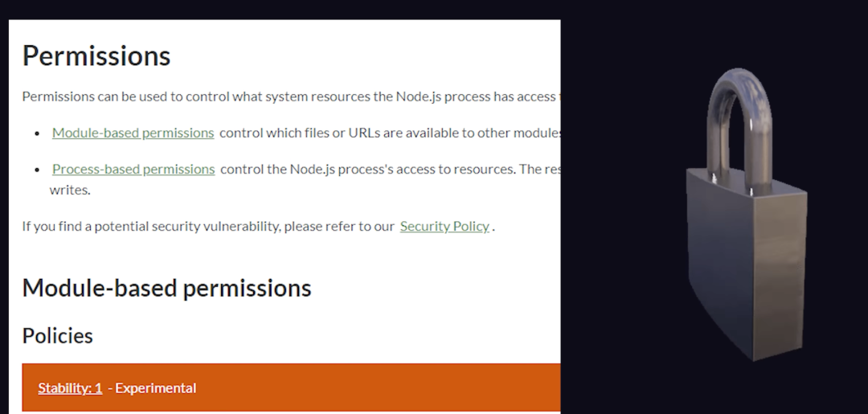Click the Policies subheading

[58, 336]
